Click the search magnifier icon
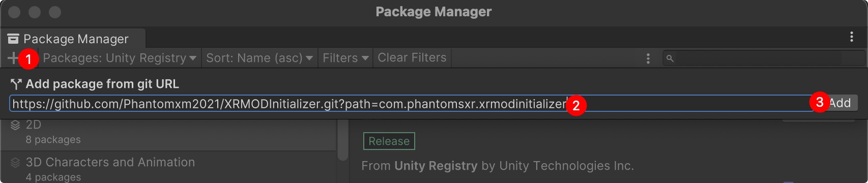This screenshot has width=868, height=183. coord(670,58)
